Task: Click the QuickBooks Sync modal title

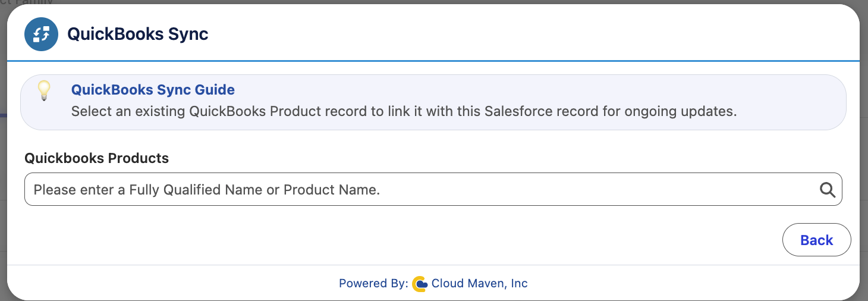Action: point(137,34)
